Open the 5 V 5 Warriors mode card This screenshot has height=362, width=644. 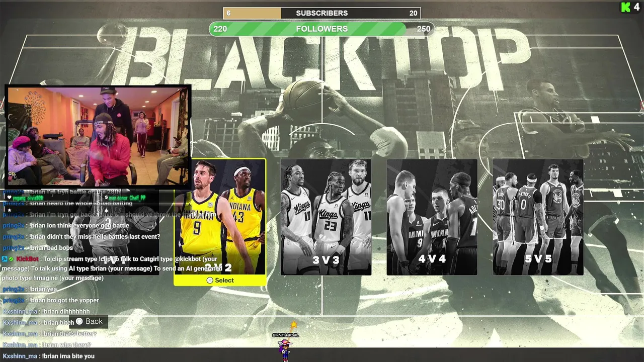coord(538,217)
